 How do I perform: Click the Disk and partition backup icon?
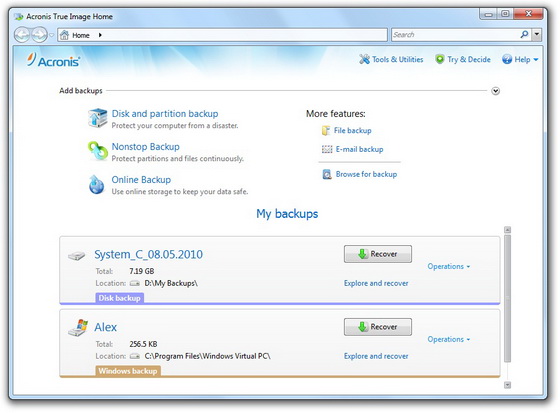(x=98, y=118)
